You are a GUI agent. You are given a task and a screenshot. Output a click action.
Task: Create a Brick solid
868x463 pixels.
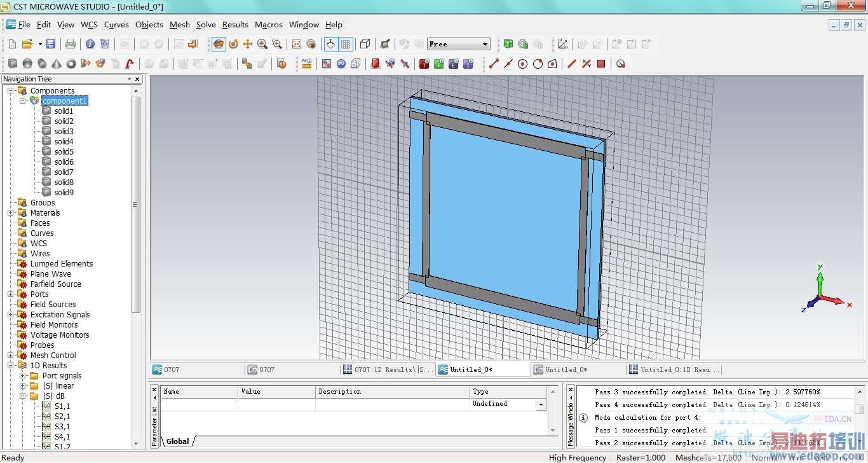tap(13, 64)
